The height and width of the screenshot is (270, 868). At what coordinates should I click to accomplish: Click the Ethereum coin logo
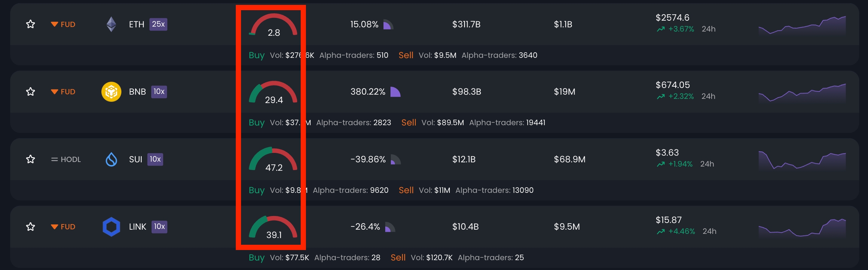(111, 24)
